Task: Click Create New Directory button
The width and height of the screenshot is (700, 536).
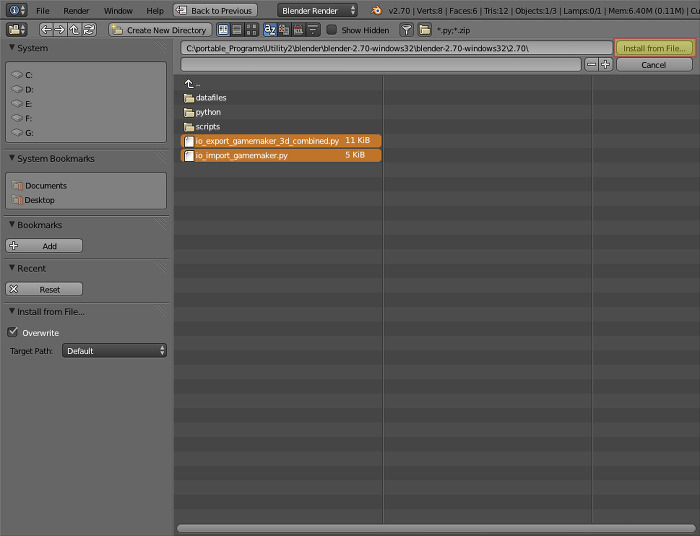Action: click(x=160, y=30)
